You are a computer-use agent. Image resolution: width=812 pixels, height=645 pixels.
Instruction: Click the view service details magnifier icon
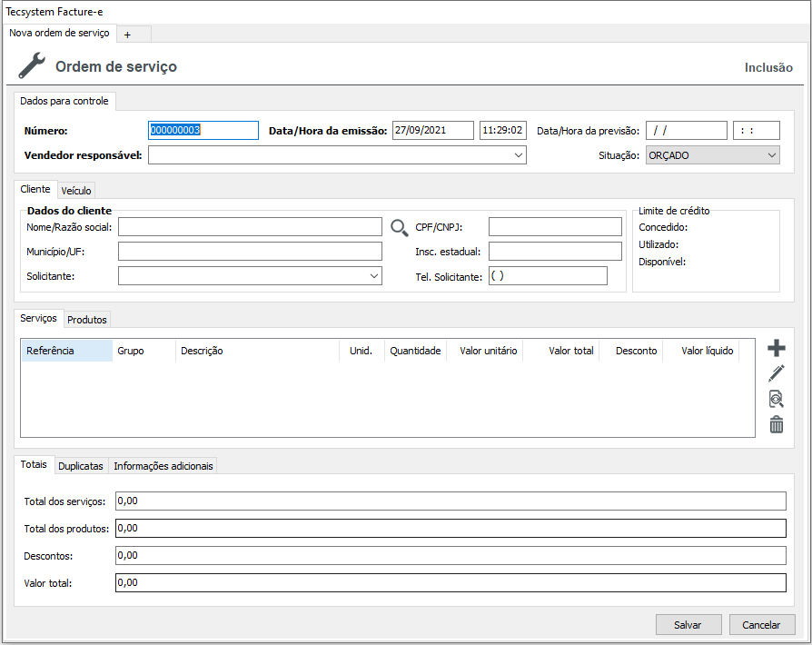tap(777, 399)
